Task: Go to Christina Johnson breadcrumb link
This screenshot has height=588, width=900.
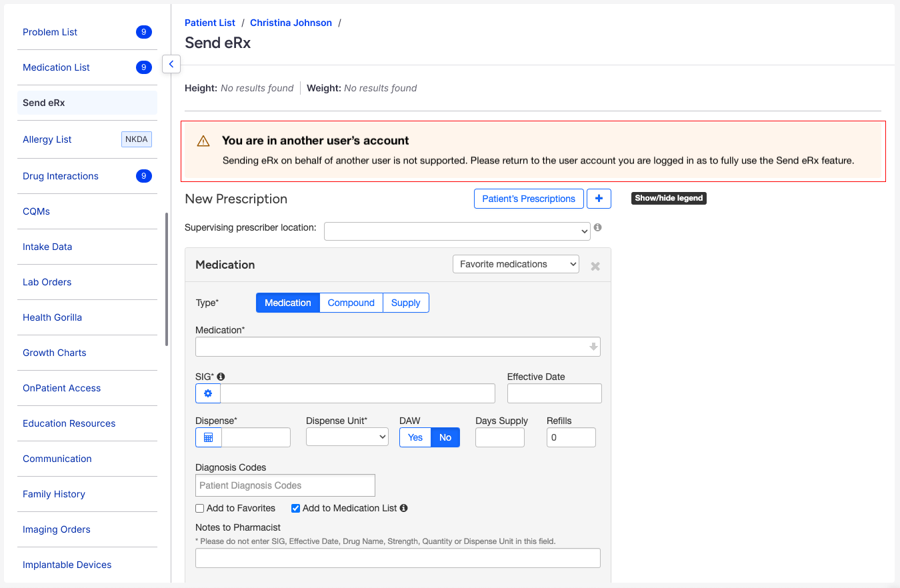Action: click(291, 23)
